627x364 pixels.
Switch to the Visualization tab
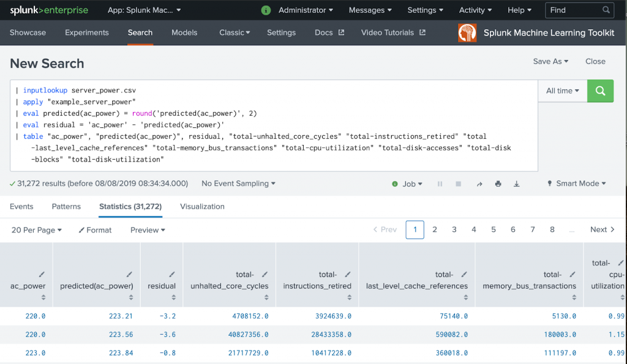click(202, 207)
